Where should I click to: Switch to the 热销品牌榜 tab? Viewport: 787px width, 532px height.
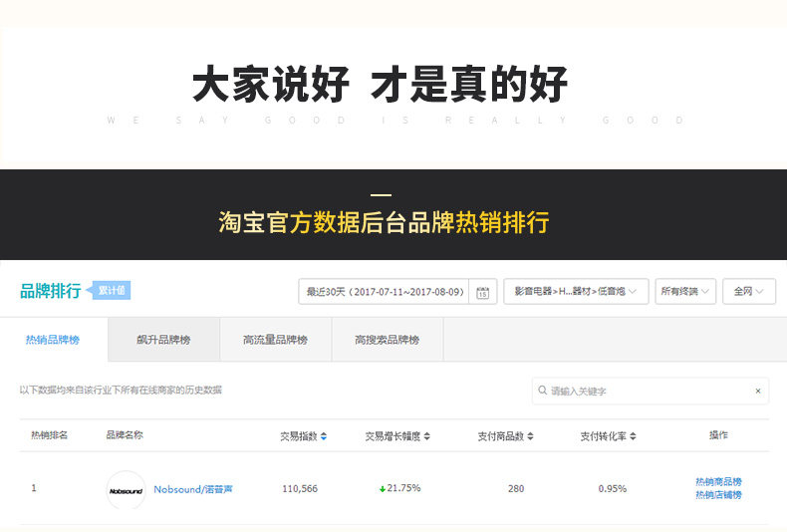pos(53,340)
